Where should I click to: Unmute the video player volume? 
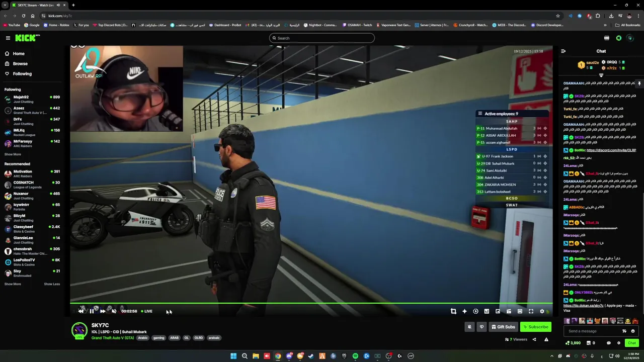pyautogui.click(x=114, y=311)
